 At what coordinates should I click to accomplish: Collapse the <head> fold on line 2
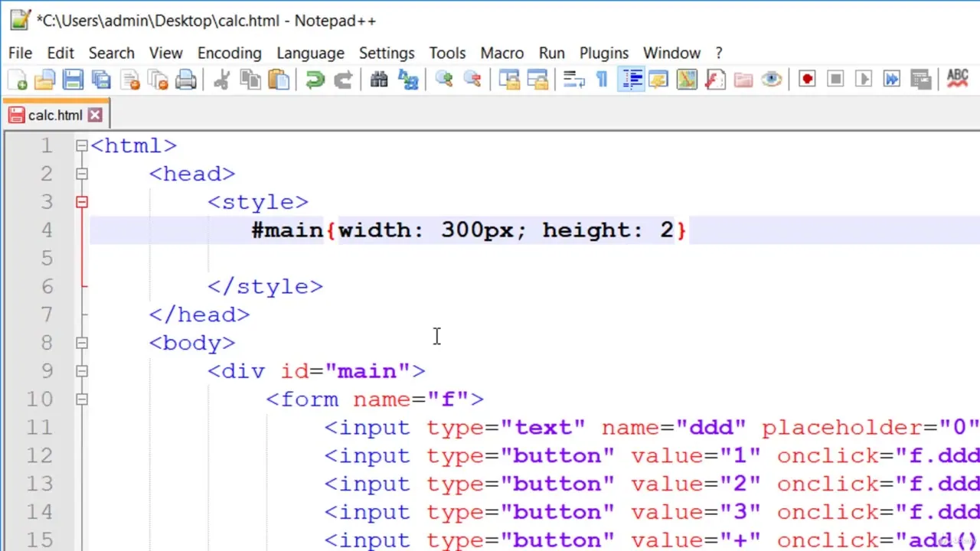point(82,174)
